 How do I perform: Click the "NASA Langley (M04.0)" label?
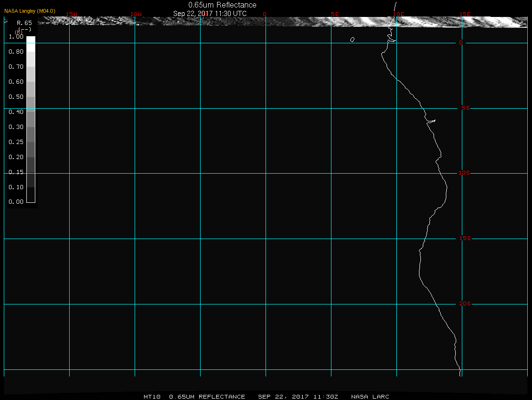click(30, 11)
